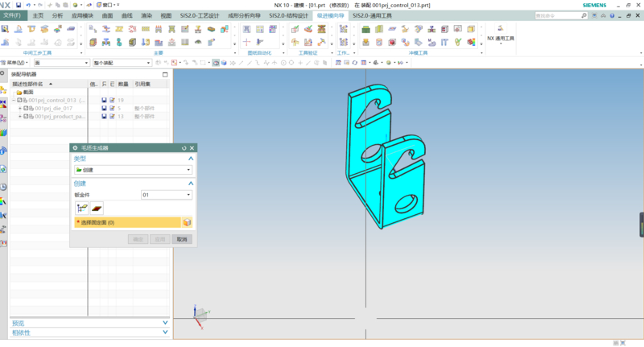Click the reset icon in 毛坯生成器 title bar
The width and height of the screenshot is (644, 347).
(x=184, y=148)
